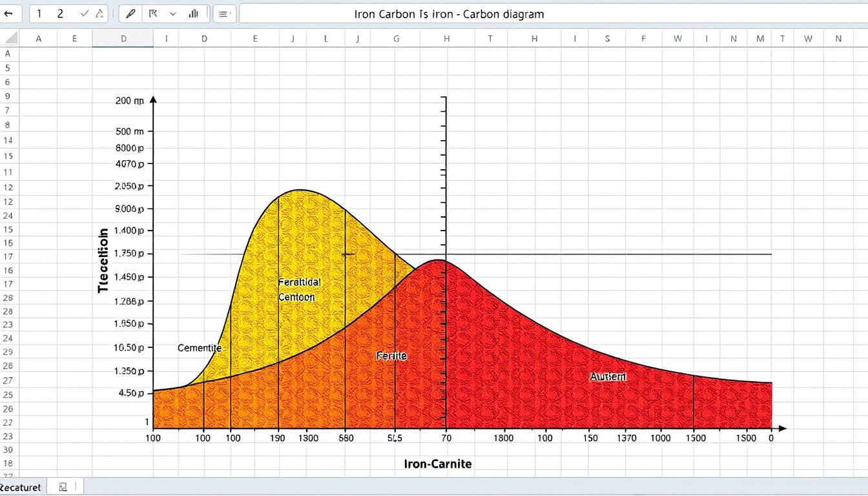This screenshot has width=868, height=496.
Task: Click the 1300 x-axis value
Action: (307, 438)
